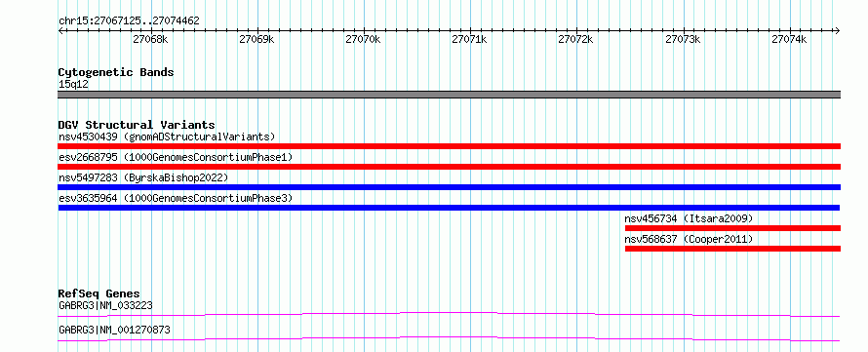Click the magenta line for GABRG3|NM_001270873
This screenshot has height=352, width=868.
449,338
